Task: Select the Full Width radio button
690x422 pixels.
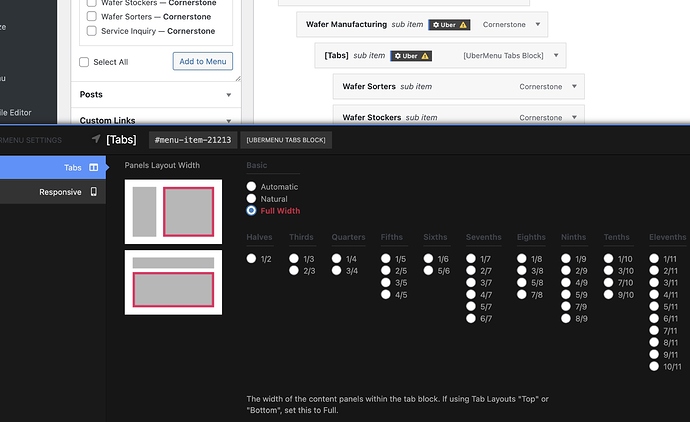Action: click(x=251, y=210)
